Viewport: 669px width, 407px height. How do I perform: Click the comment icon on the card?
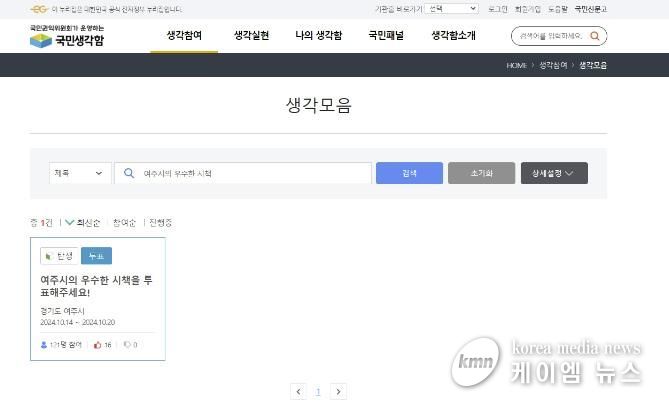click(x=127, y=344)
